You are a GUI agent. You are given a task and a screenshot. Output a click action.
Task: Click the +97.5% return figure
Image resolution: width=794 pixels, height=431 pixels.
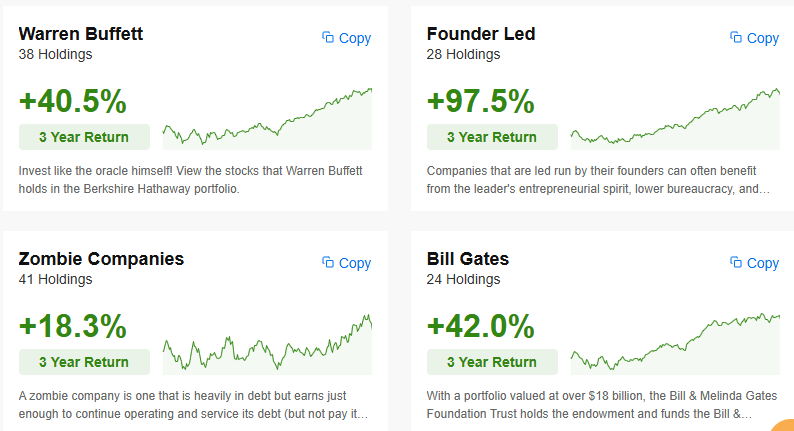pyautogui.click(x=481, y=101)
